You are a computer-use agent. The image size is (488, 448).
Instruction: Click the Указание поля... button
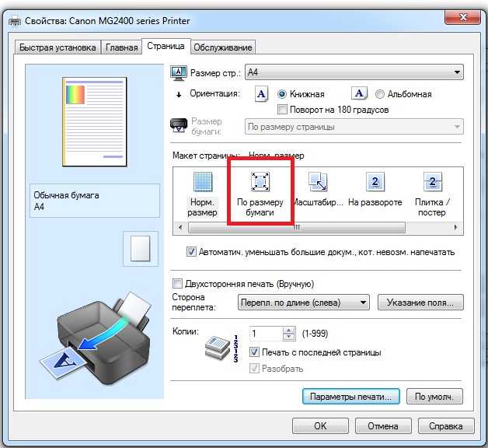tap(420, 303)
